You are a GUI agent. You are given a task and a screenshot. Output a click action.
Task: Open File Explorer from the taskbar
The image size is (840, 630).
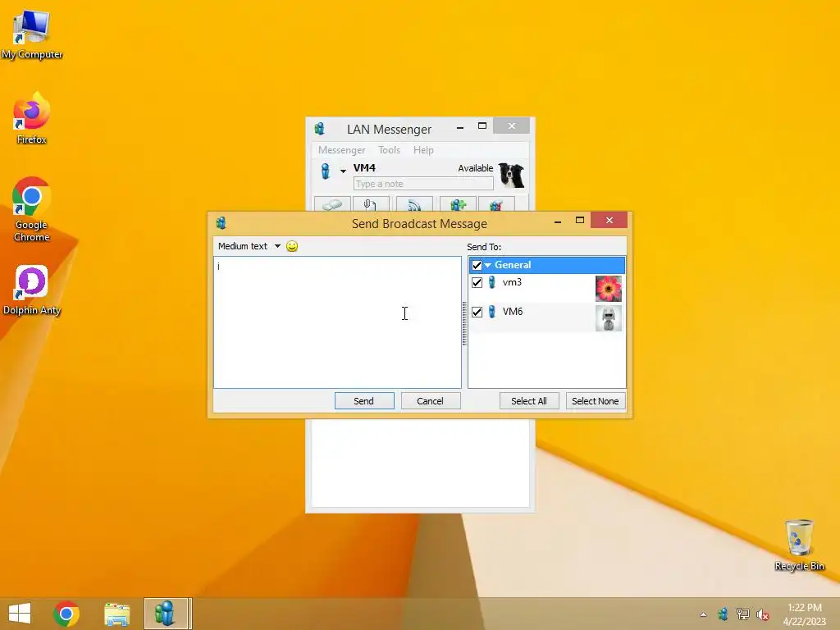coord(116,614)
